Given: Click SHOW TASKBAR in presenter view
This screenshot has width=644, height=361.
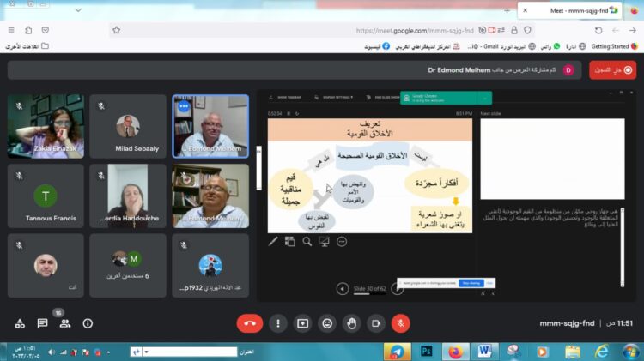Looking at the screenshot, I should point(286,97).
